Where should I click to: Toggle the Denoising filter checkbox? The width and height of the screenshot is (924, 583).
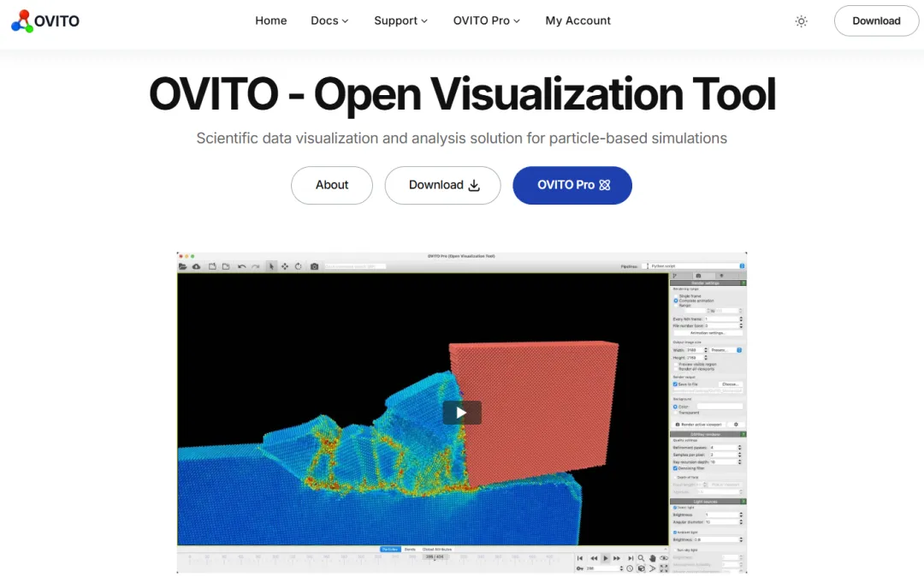[x=675, y=468]
